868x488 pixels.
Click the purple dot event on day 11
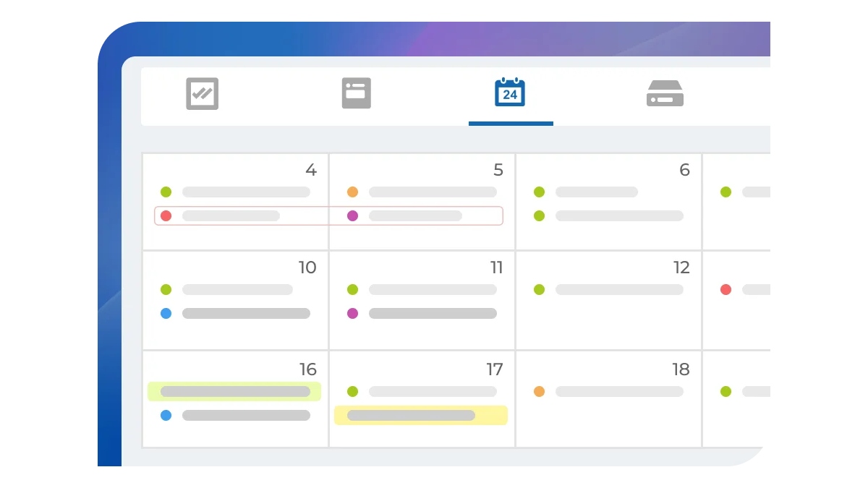(x=422, y=314)
